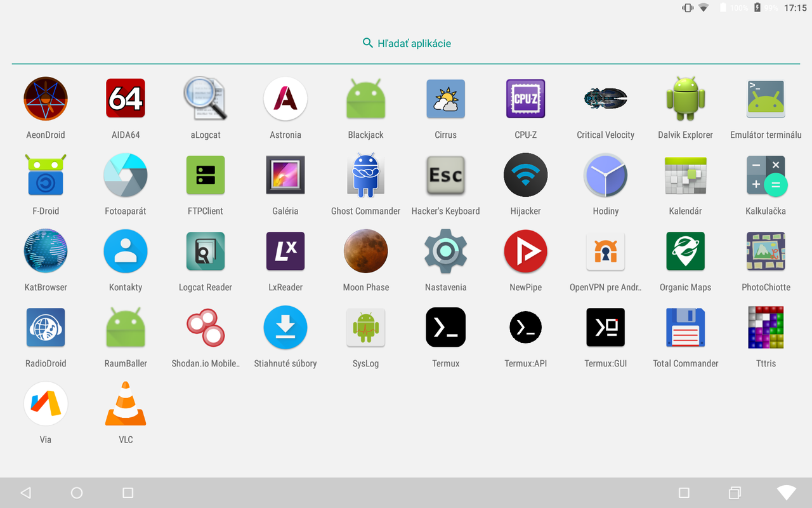Image resolution: width=812 pixels, height=508 pixels.
Task: Open Stiahnuté súbory downloads
Action: pyautogui.click(x=285, y=328)
